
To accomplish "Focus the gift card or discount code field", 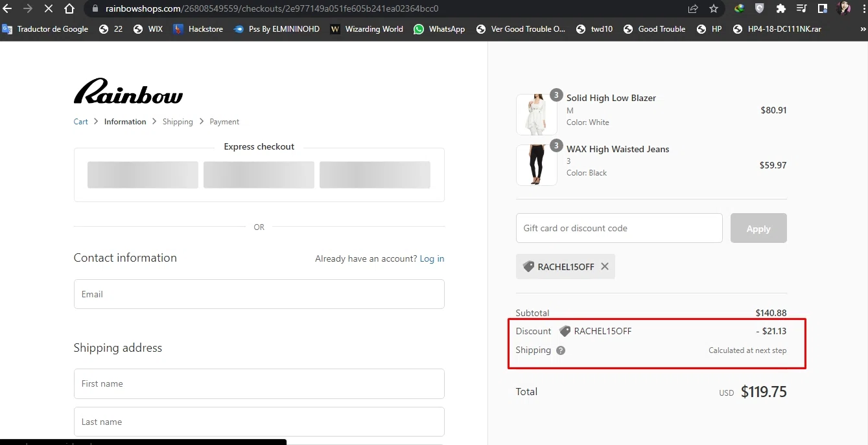I will click(619, 228).
